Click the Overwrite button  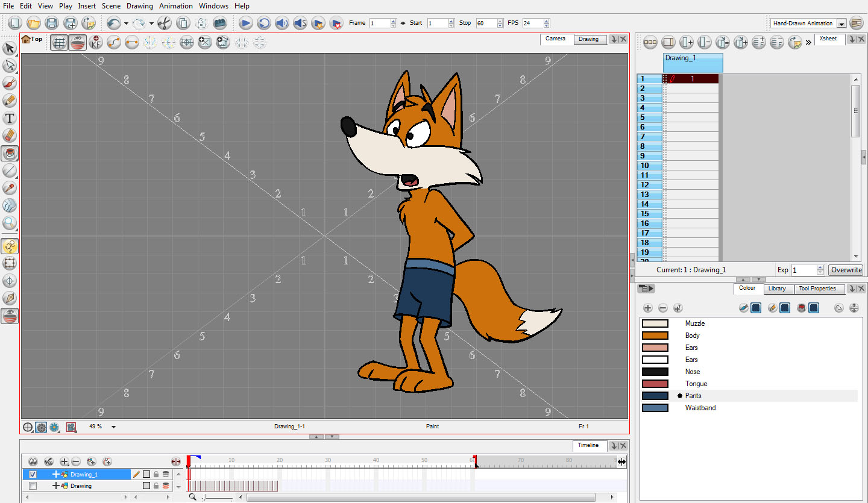click(846, 270)
